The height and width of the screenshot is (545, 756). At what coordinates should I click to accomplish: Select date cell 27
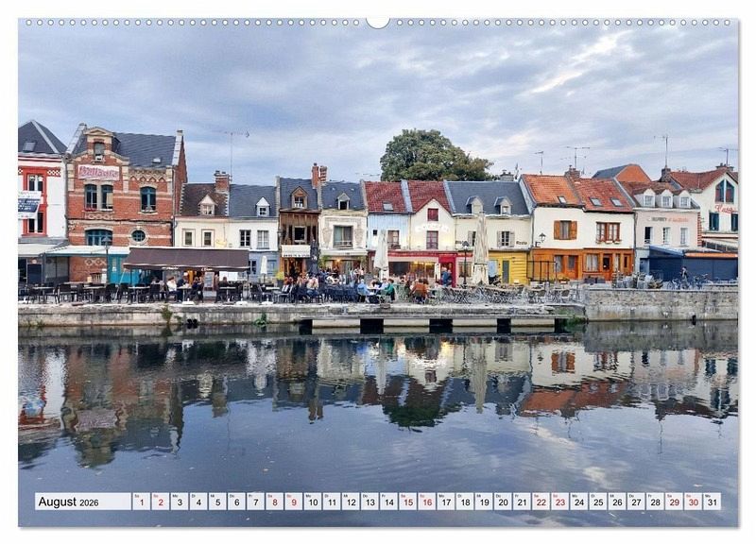[636, 502]
